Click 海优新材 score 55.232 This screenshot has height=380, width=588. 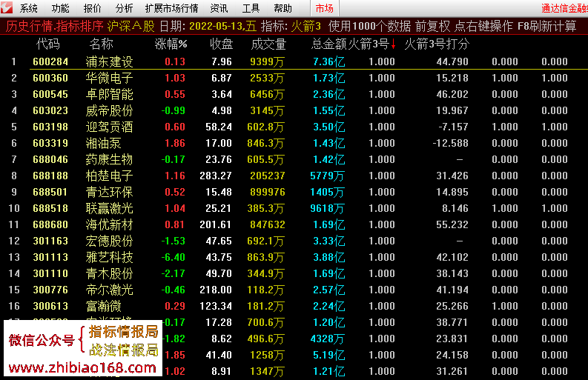click(452, 224)
